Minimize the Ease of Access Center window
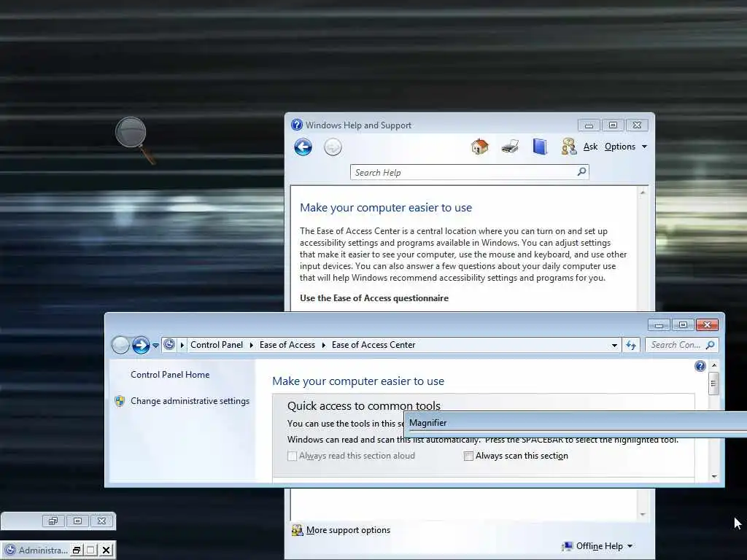Screen dimensions: 747x560 pos(659,324)
